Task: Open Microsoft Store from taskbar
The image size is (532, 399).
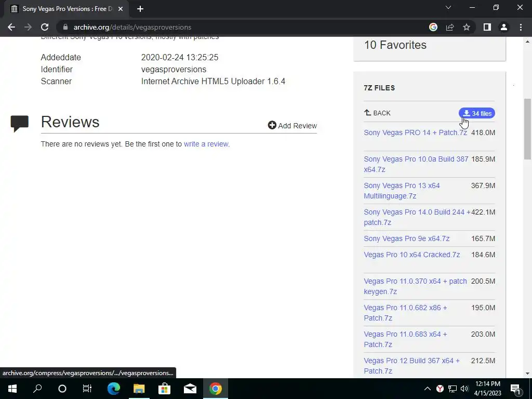Action: click(165, 389)
